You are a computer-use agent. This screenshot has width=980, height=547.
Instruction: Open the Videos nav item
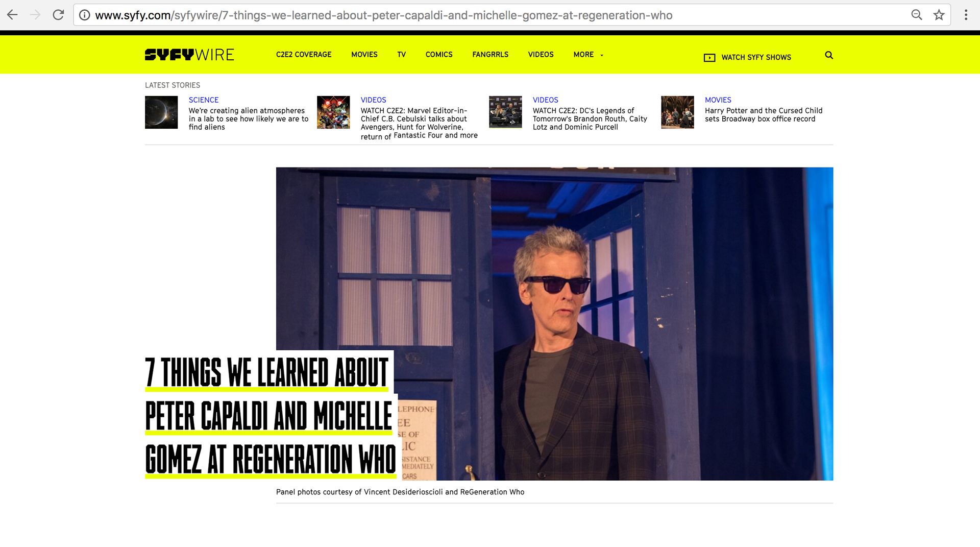pos(541,55)
